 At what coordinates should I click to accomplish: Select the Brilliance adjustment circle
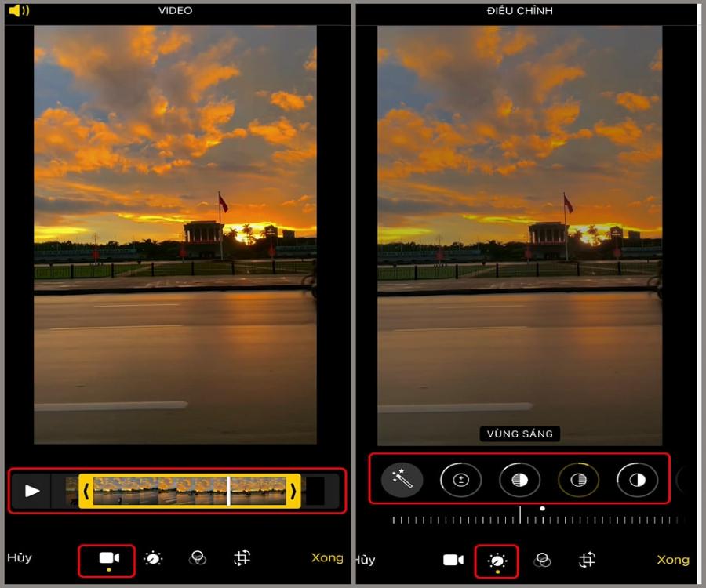coord(519,480)
